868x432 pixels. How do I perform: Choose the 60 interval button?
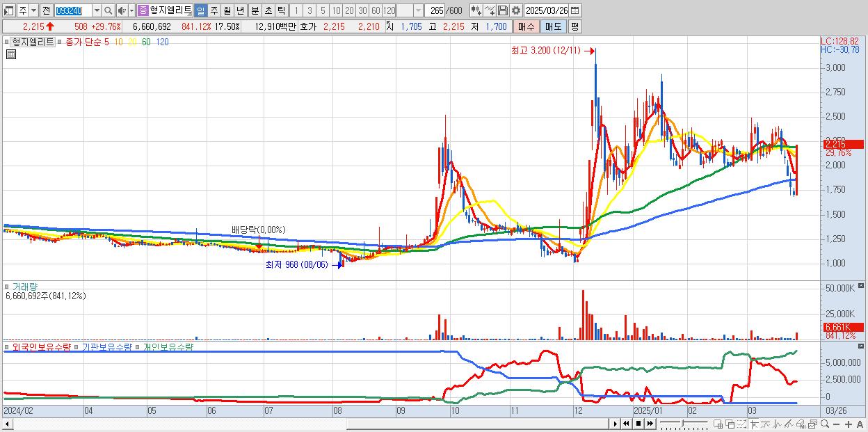pyautogui.click(x=376, y=10)
